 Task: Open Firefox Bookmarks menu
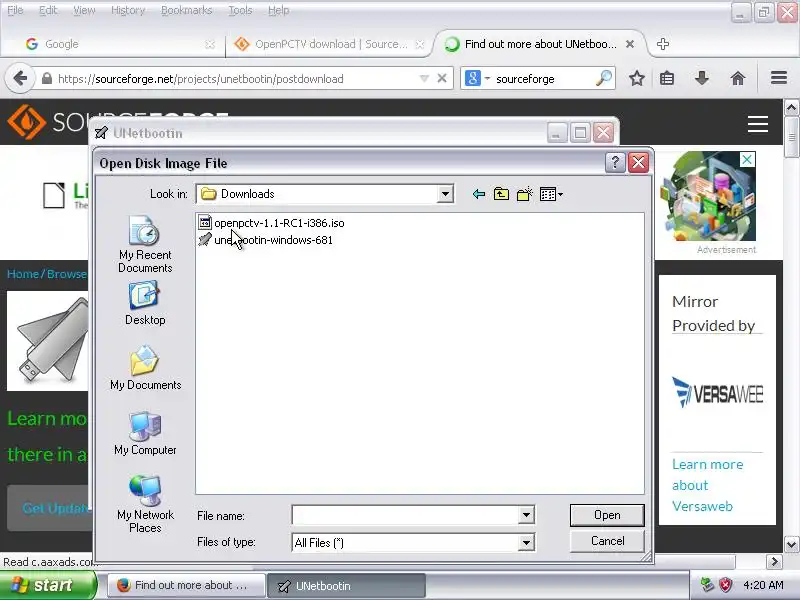pos(186,10)
